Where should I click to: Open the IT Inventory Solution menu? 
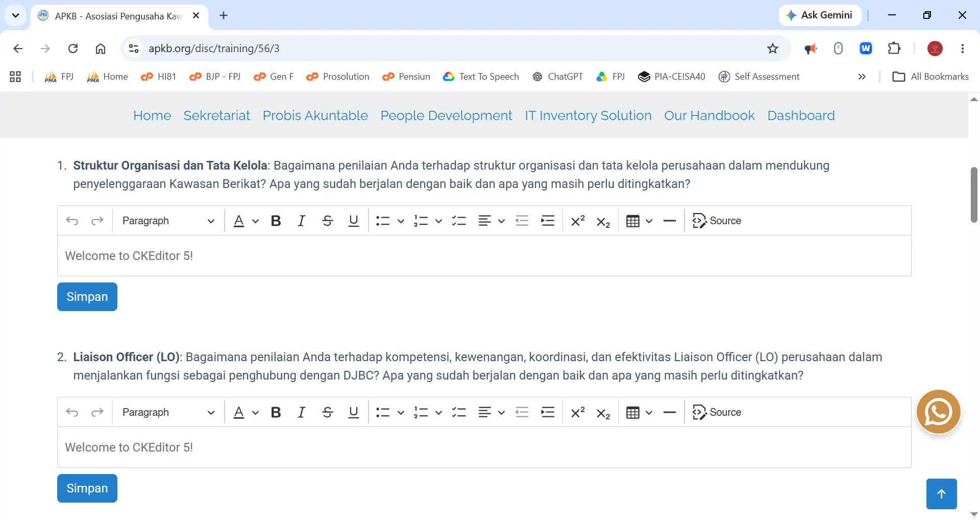589,115
